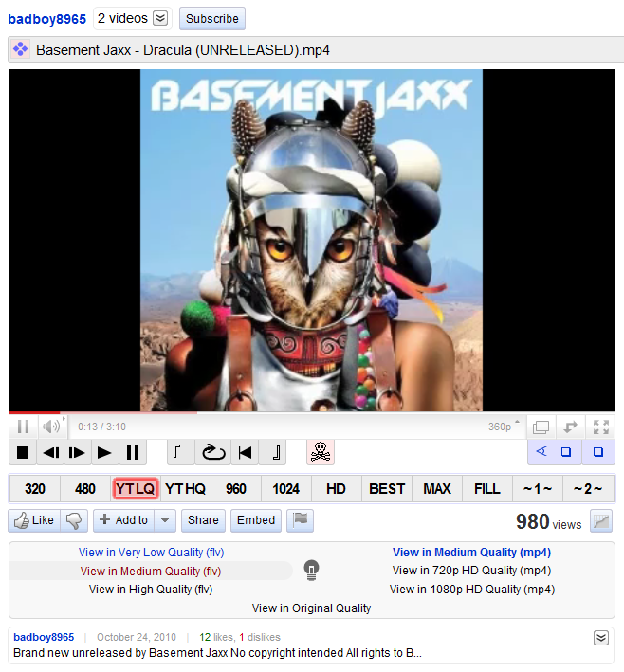Step one frame backward
This screenshot has height=672, width=624.
click(51, 452)
